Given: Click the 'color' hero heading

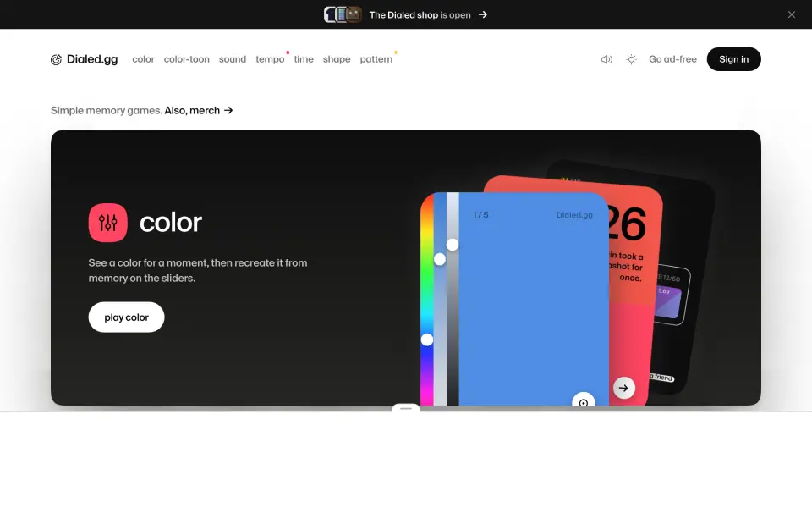Looking at the screenshot, I should point(171,223).
